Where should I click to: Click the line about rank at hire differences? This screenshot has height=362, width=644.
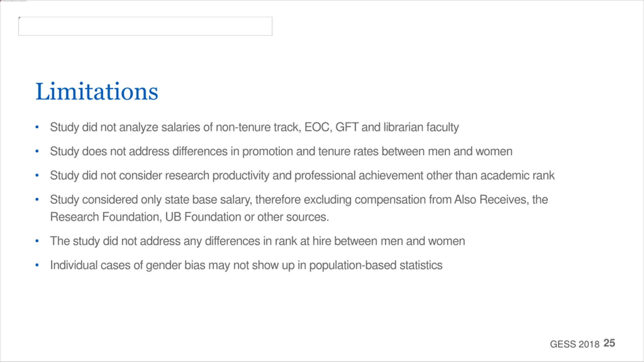257,241
